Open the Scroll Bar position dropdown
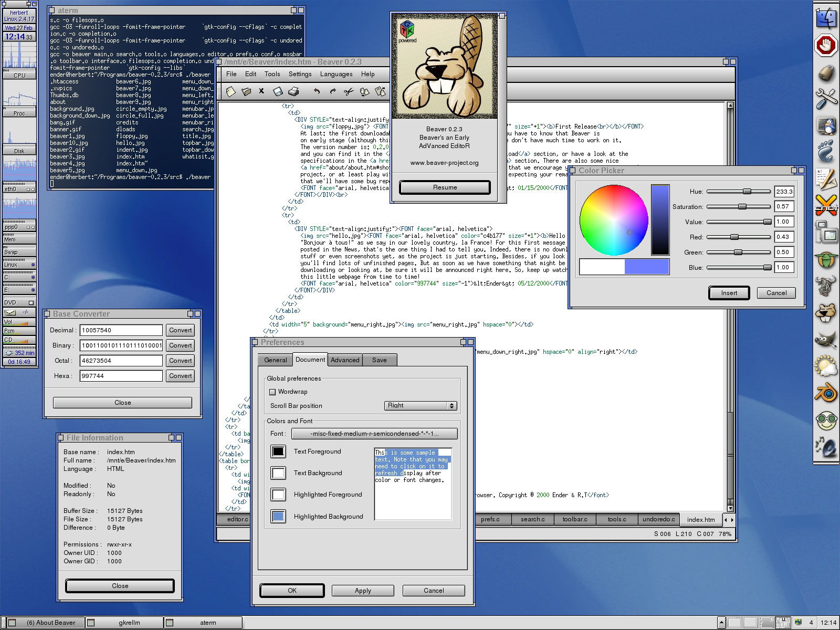Screen dimensions: 840x630 pos(421,406)
